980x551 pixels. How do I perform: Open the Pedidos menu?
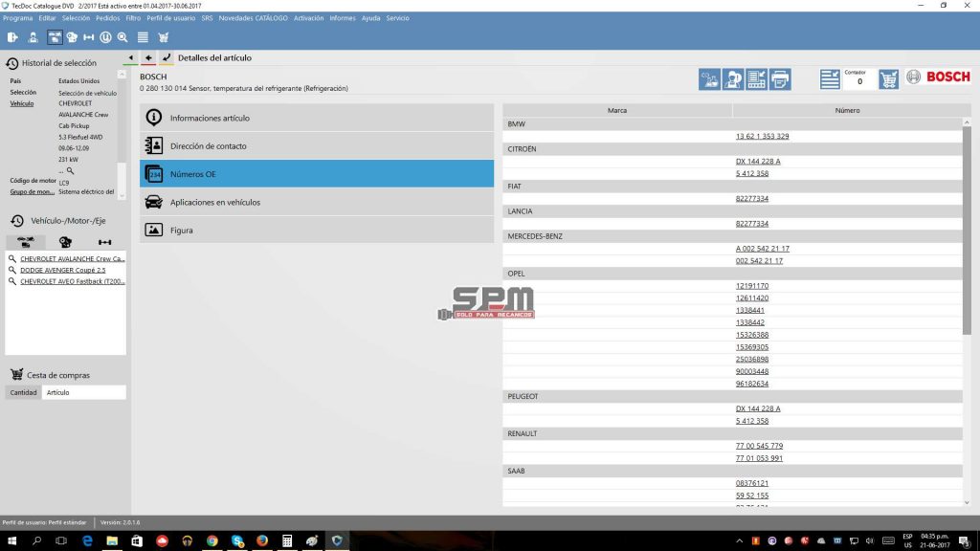tap(107, 18)
